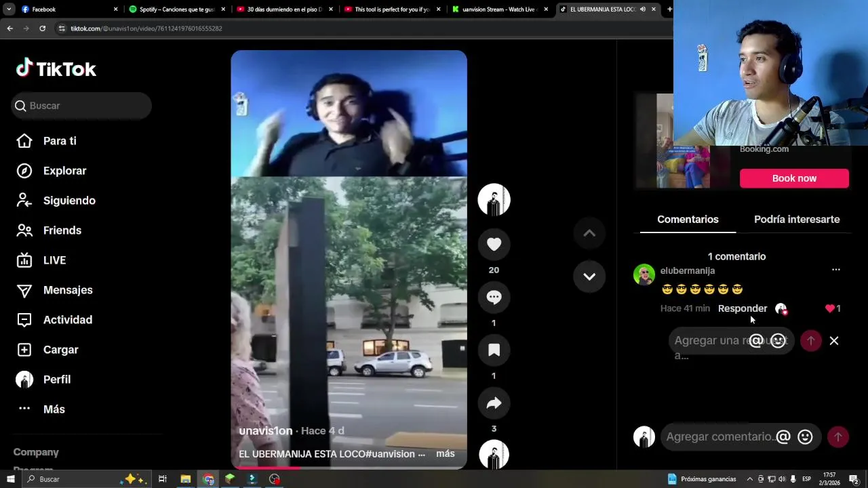This screenshot has height=488, width=868.
Task: Click the Buscar search field in TikTok
Action: [81, 106]
